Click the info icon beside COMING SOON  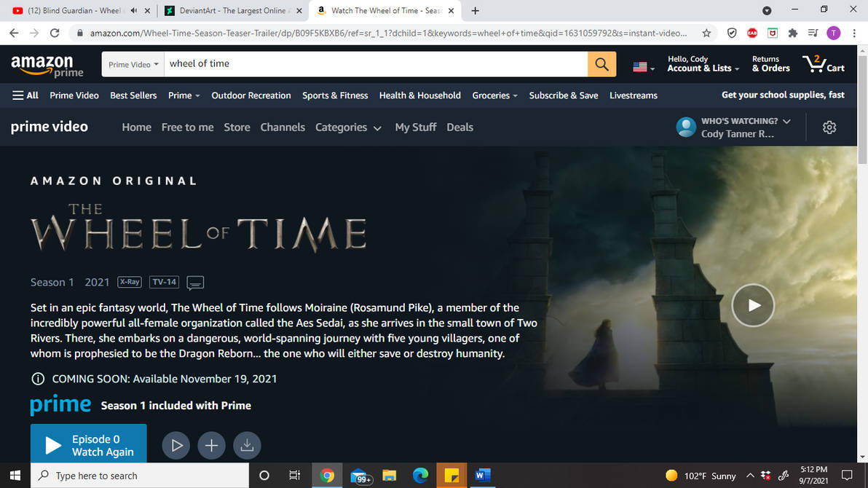38,379
